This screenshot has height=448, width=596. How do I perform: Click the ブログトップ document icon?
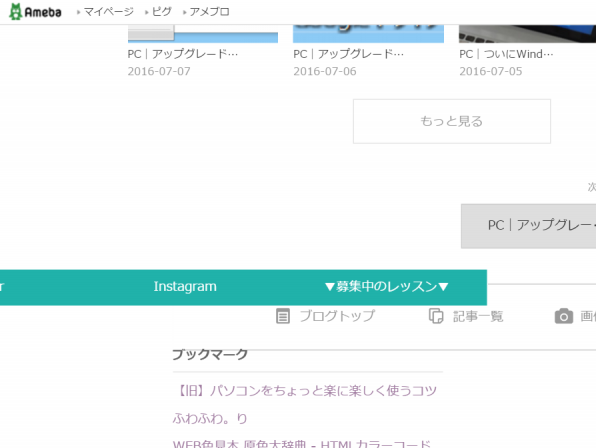[x=283, y=316]
